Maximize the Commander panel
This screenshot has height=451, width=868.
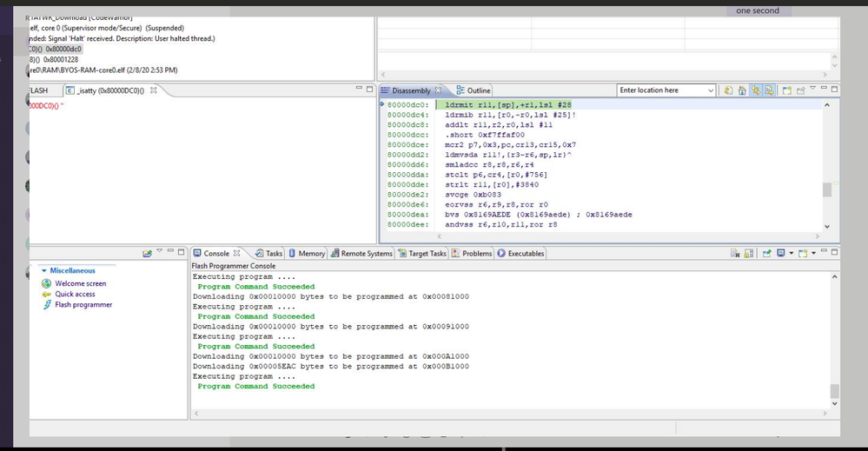coord(181,252)
